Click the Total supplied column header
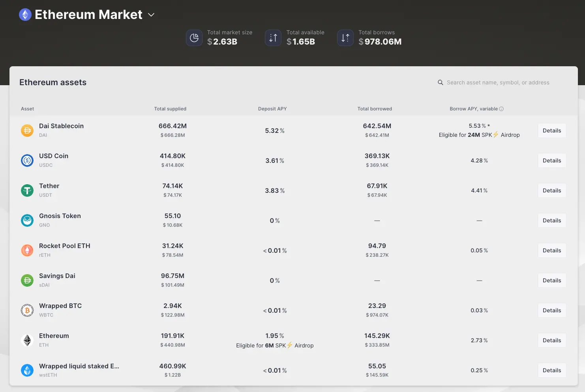Screen dimensions: 585x392 point(170,109)
